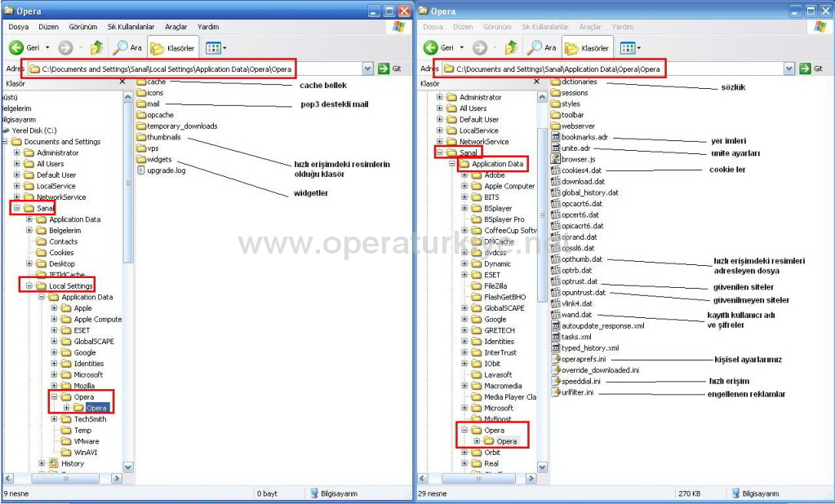
Task: Toggle Klasörler folders pane in right window
Action: 584,48
